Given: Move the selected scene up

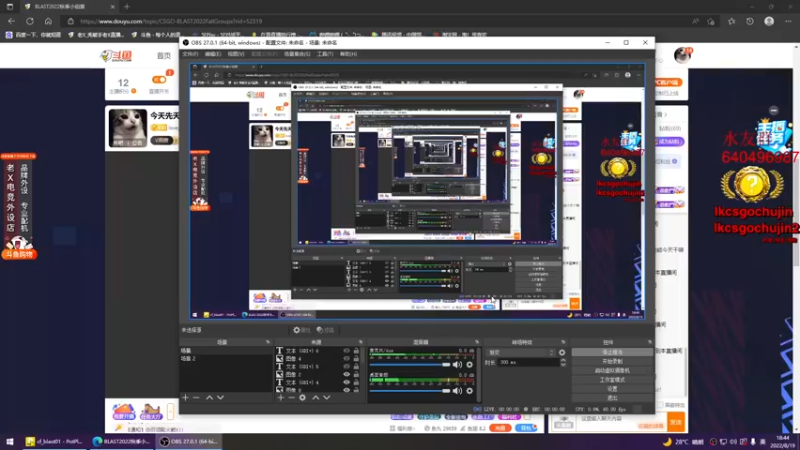Looking at the screenshot, I should 209,397.
